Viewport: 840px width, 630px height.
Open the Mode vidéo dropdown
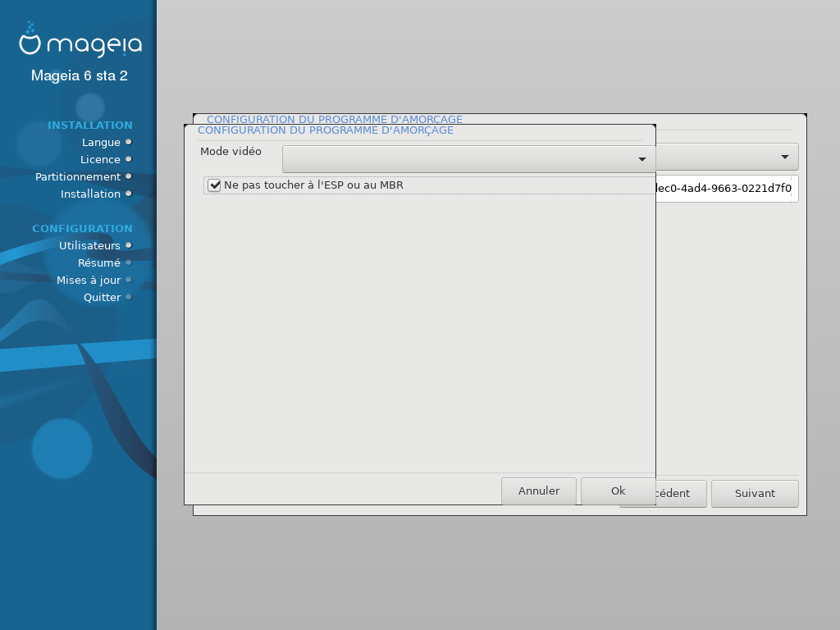pyautogui.click(x=468, y=159)
